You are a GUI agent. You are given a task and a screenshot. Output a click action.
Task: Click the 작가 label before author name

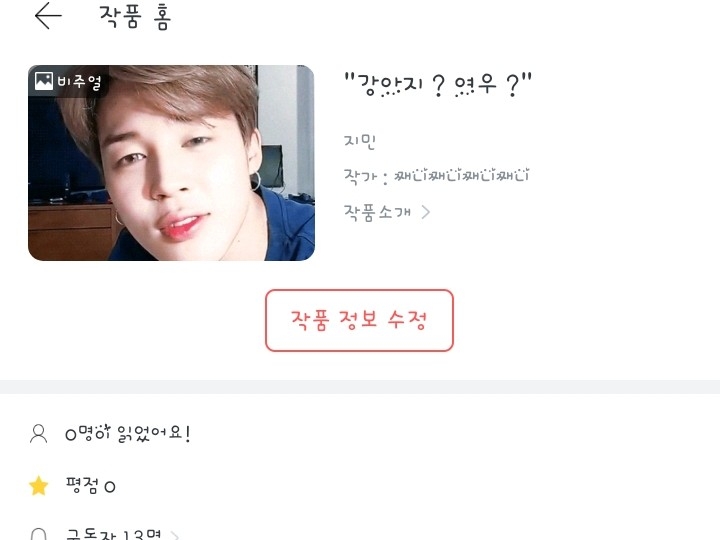pos(360,176)
